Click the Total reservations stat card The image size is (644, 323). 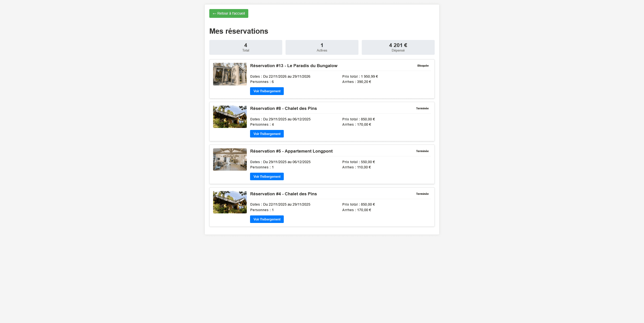click(246, 47)
